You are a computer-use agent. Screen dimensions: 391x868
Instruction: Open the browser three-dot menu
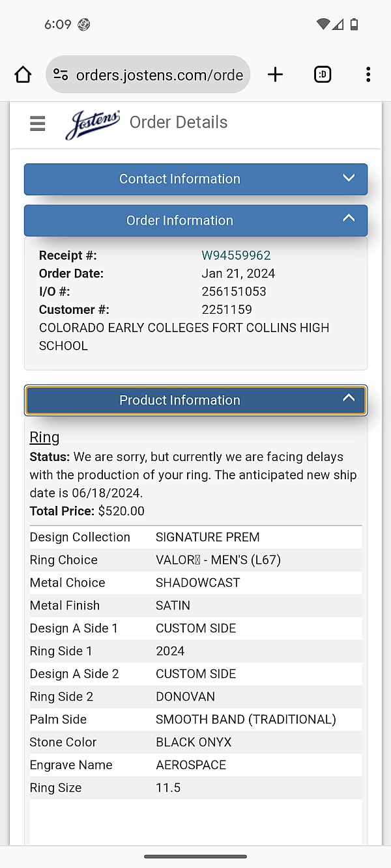pyautogui.click(x=368, y=75)
